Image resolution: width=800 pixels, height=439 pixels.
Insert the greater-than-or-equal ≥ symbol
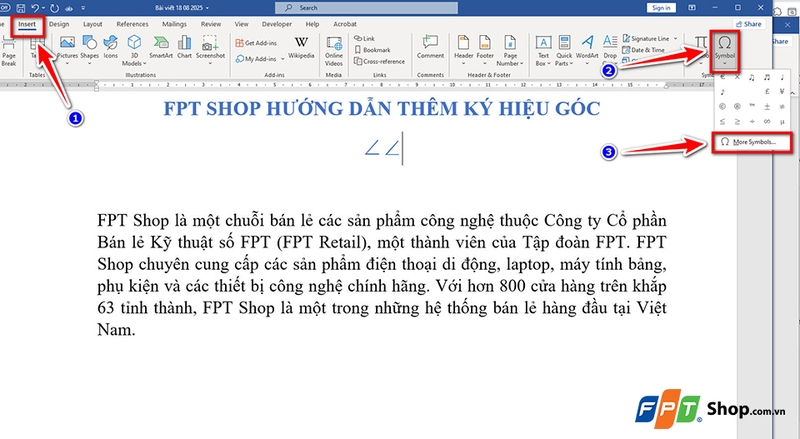[x=737, y=121]
